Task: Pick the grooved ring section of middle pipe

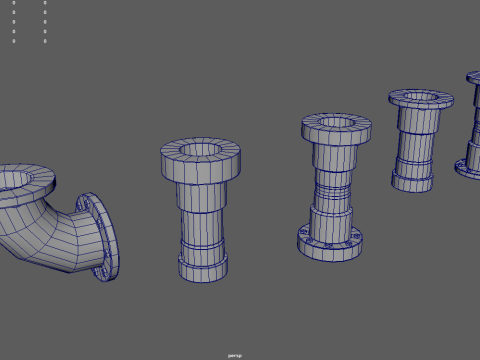Action: pyautogui.click(x=333, y=191)
